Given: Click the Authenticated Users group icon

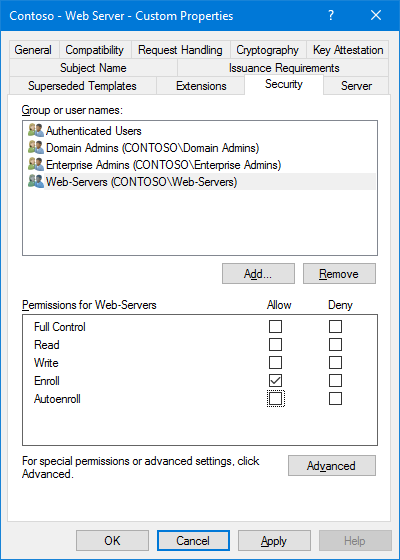Looking at the screenshot, I should point(36,131).
